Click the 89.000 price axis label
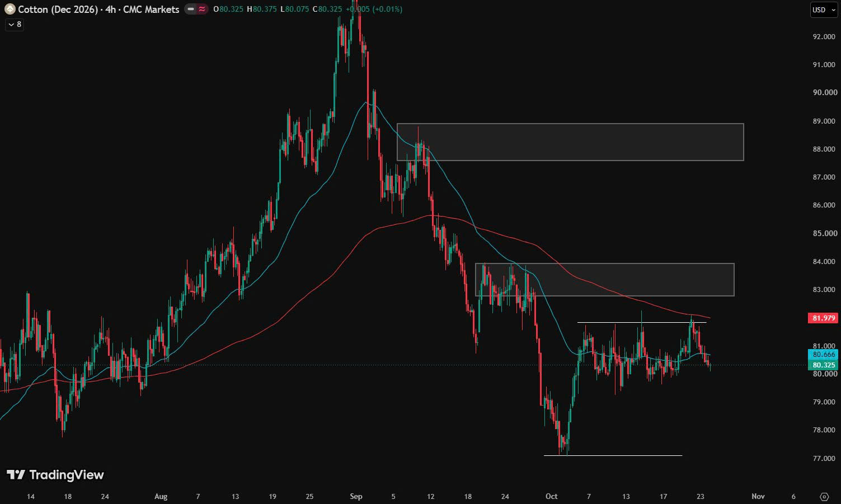This screenshot has height=504, width=841. tap(825, 121)
